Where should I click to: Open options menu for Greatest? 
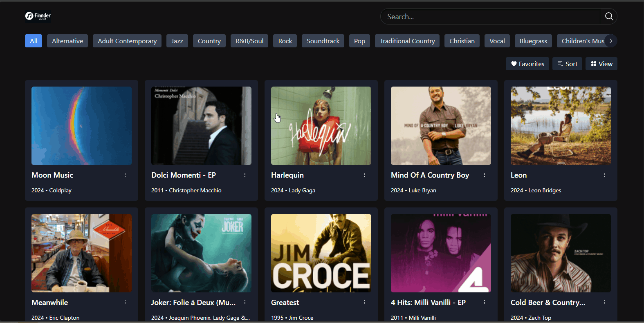point(365,302)
